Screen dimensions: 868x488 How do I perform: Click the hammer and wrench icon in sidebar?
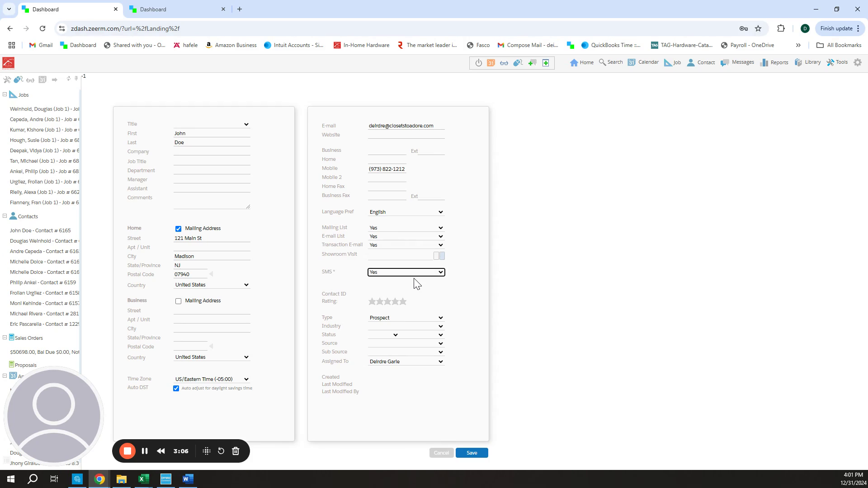[x=7, y=80]
